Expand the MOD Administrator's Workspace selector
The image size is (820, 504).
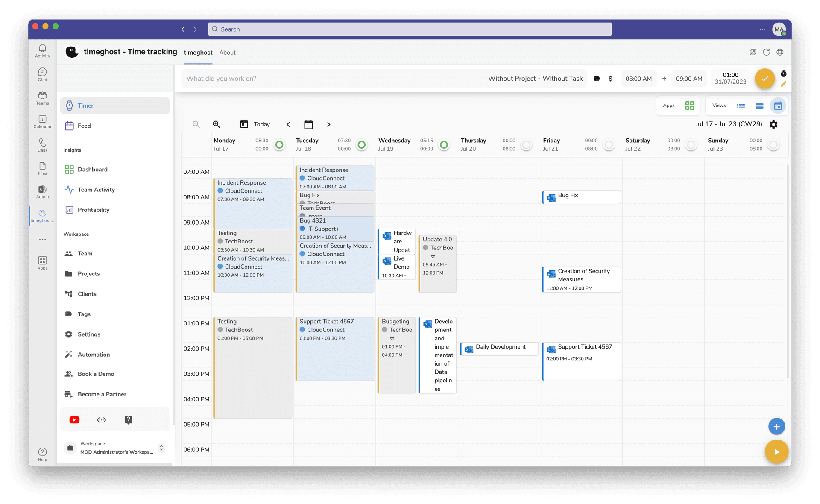[x=161, y=448]
